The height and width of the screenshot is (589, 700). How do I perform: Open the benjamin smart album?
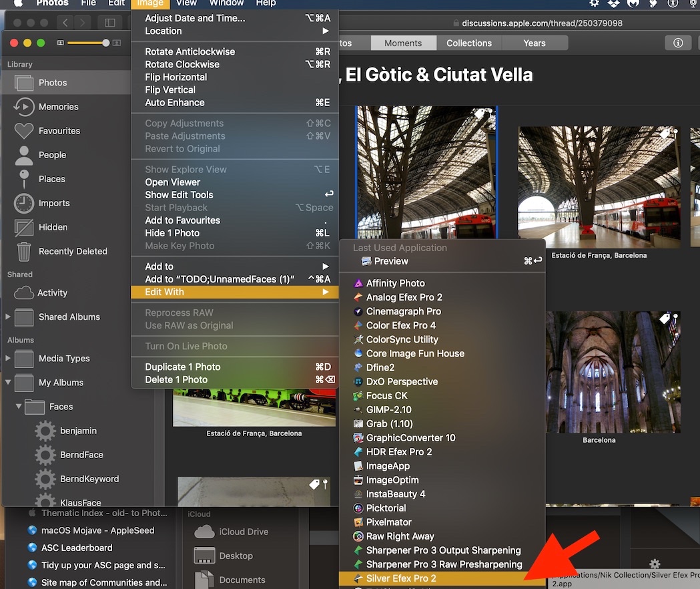[x=66, y=431]
